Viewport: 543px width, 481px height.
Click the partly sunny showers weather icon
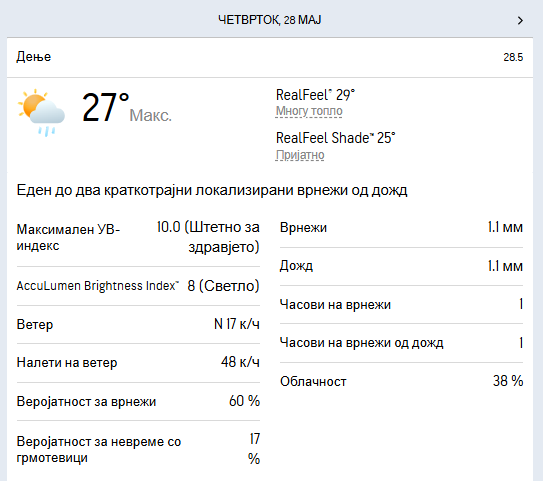[42, 113]
